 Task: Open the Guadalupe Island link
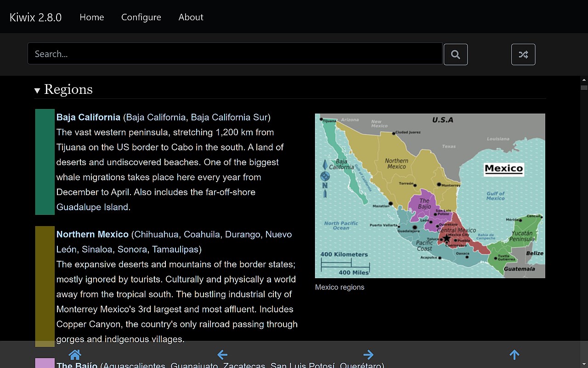[x=92, y=207]
